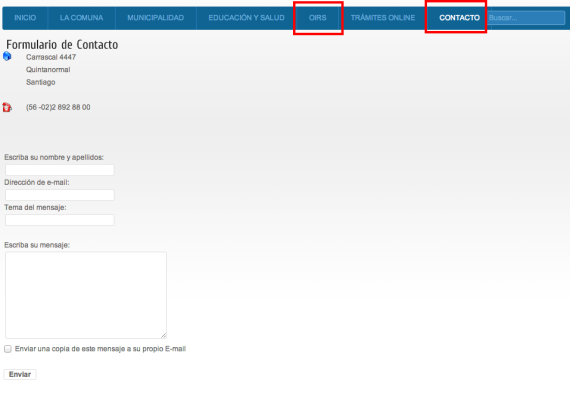
Task: Open the INICIO menu item
Action: (25, 18)
